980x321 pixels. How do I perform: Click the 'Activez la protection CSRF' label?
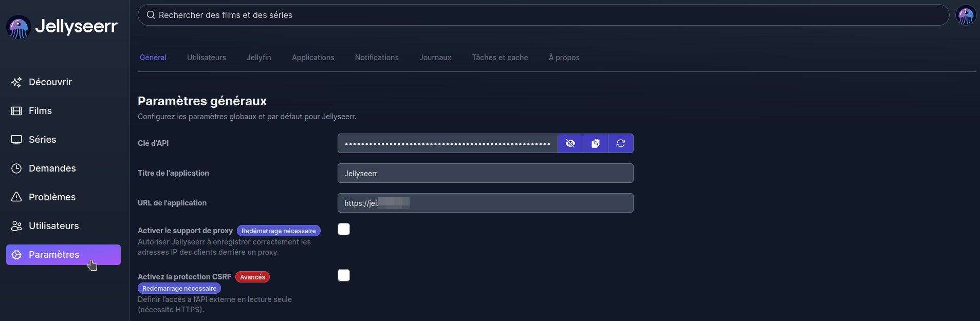pos(184,277)
